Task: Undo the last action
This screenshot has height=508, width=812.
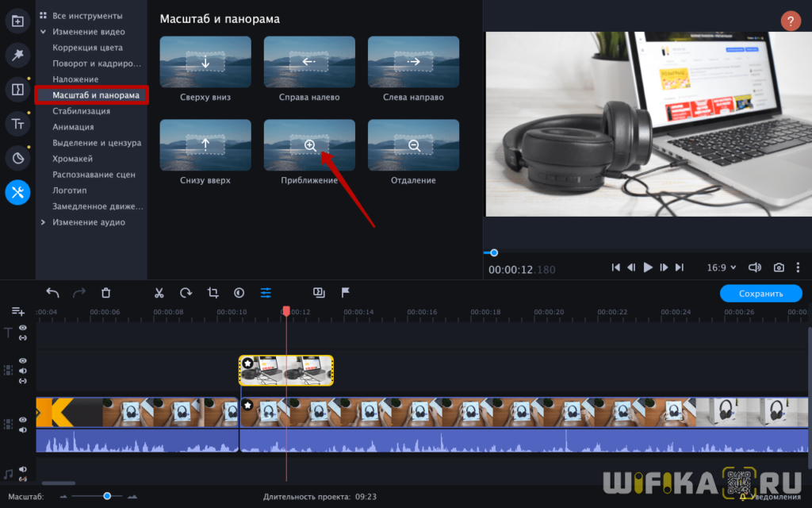Action: (x=52, y=293)
